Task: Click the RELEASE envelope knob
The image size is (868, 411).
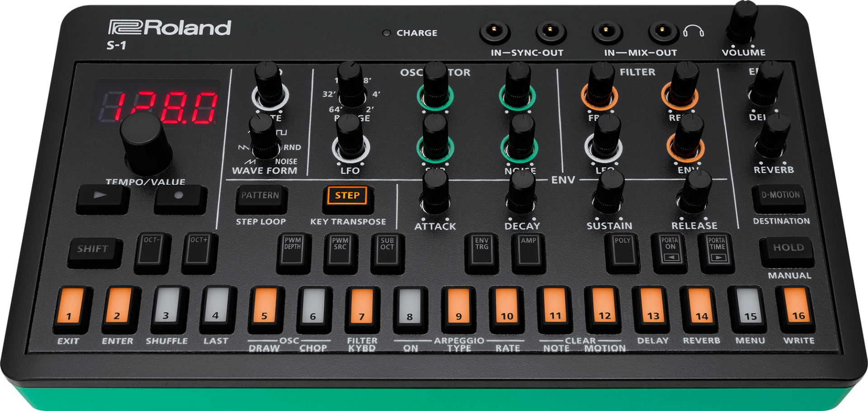Action: pyautogui.click(x=694, y=191)
